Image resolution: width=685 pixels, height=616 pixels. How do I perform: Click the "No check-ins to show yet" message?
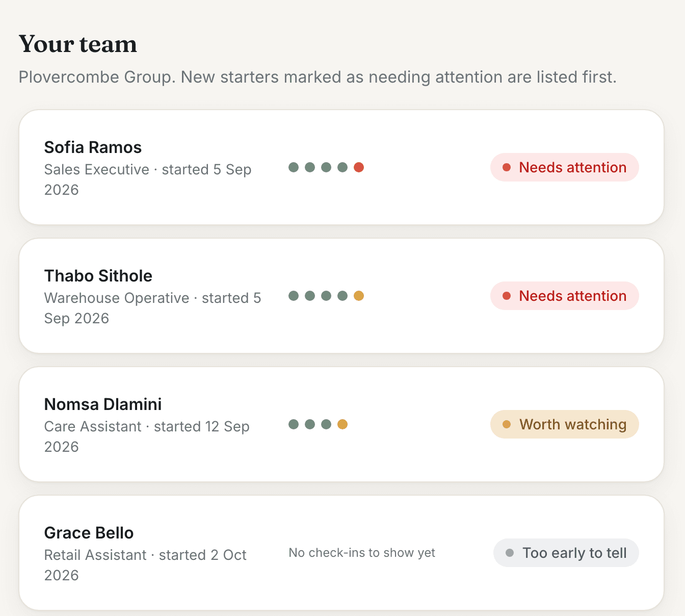362,553
